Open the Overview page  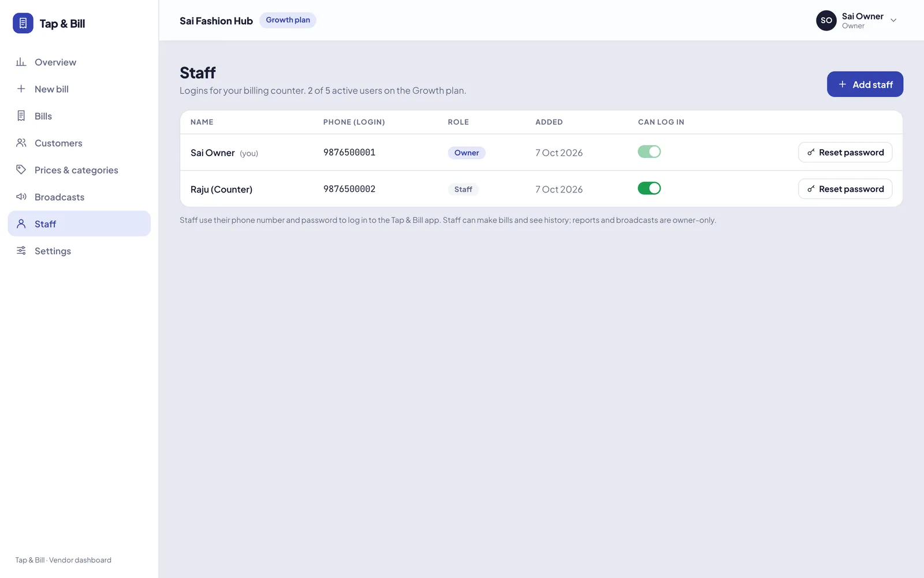(x=79, y=62)
